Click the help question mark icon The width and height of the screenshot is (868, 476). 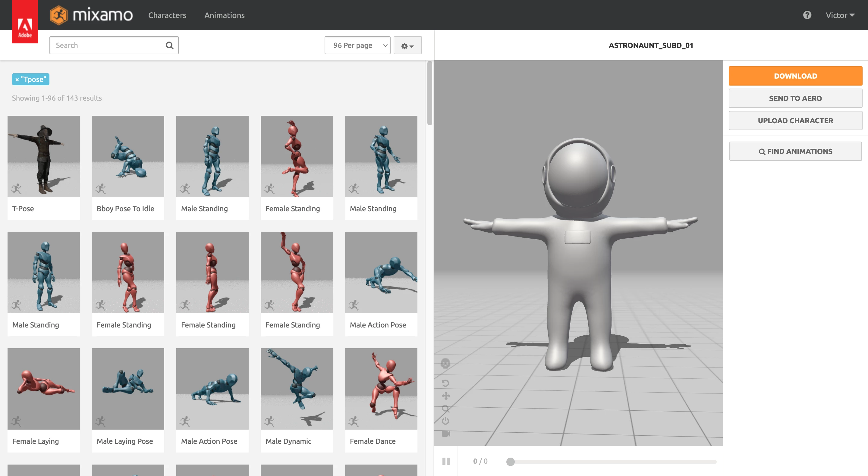807,15
